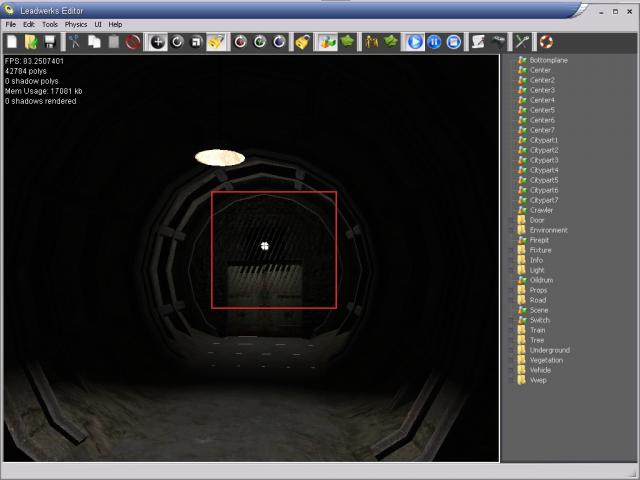Select the Cut scissors icon
640x480 pixels.
tap(74, 42)
